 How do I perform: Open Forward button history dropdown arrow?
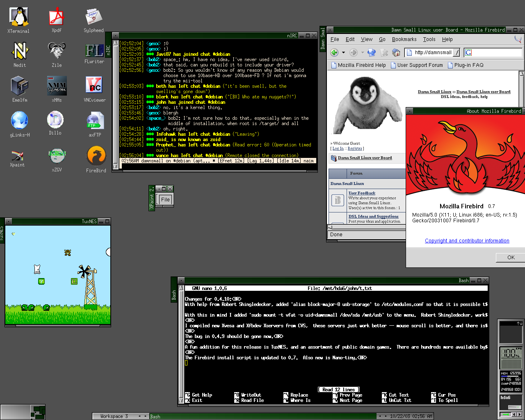click(x=363, y=52)
